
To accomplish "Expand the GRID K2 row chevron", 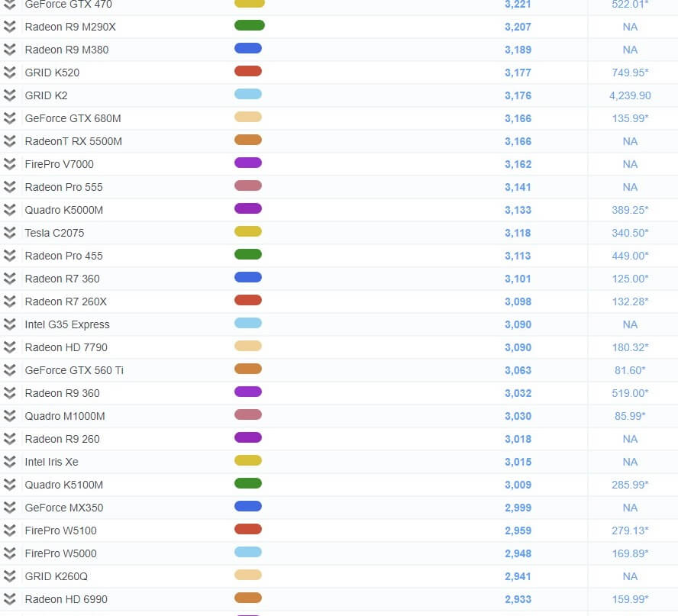I will [9, 95].
